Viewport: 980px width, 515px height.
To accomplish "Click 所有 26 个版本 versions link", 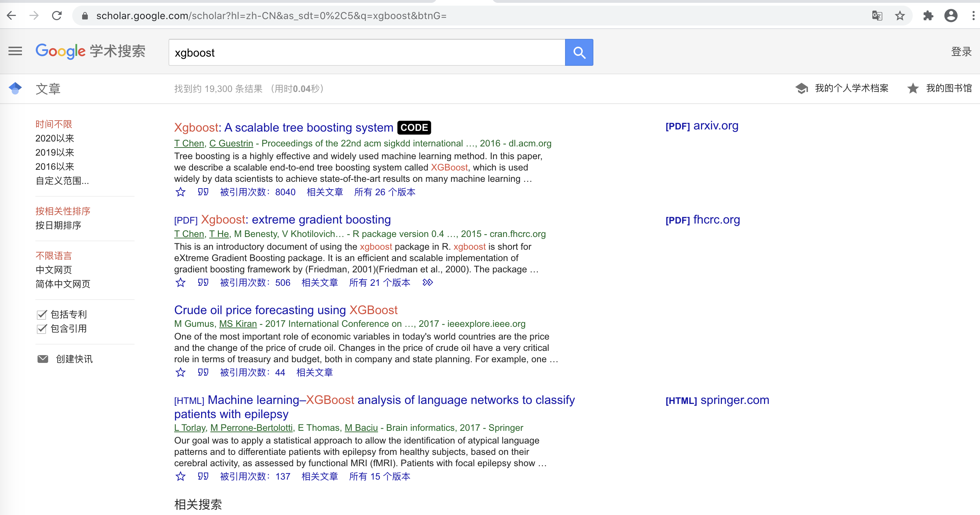I will [x=384, y=192].
